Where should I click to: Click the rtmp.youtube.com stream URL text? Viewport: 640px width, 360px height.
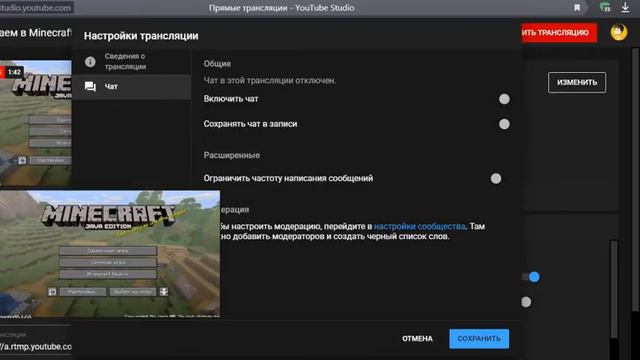click(36, 347)
